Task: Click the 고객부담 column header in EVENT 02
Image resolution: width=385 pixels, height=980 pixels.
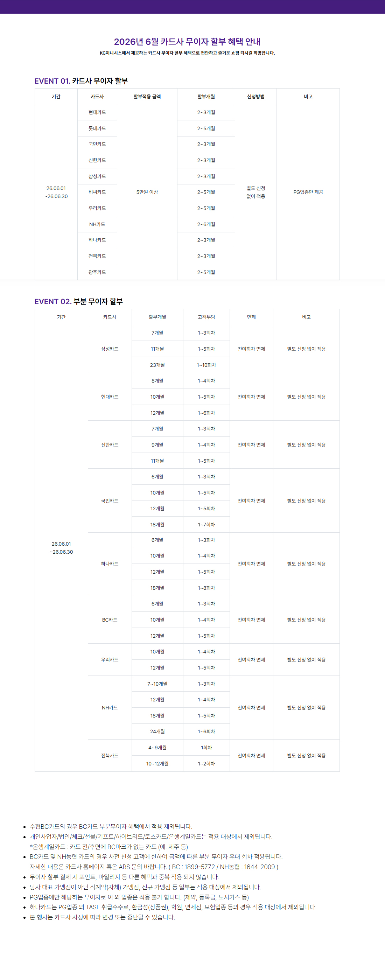Action: coord(206,317)
